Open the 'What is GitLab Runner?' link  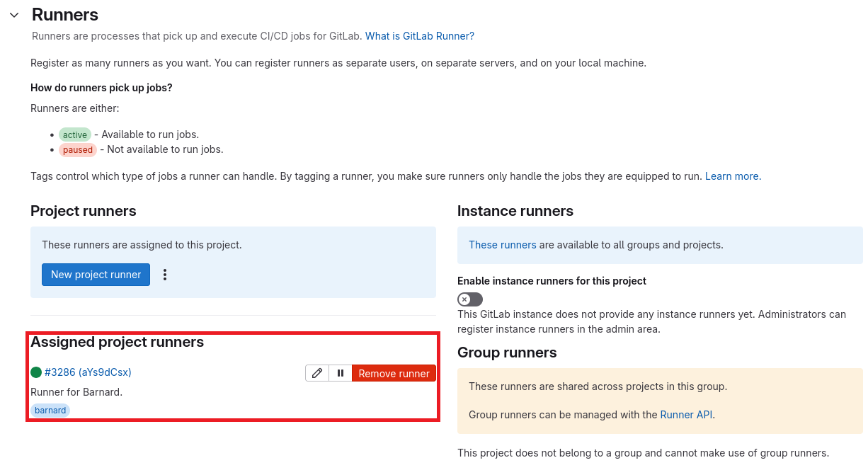tap(420, 36)
